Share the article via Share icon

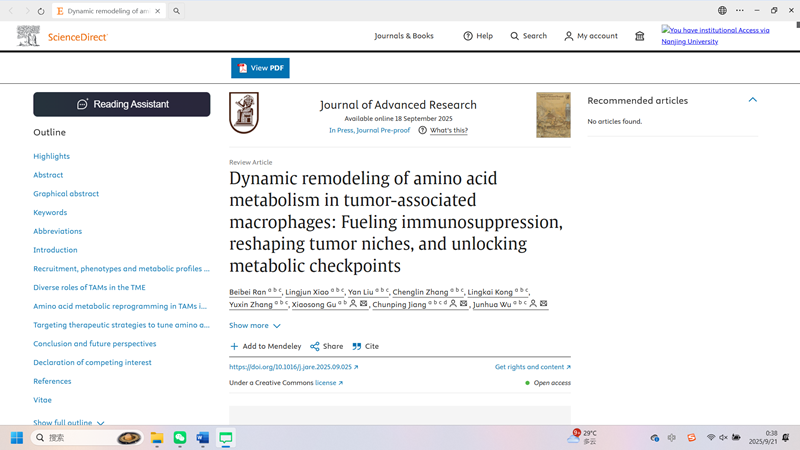tap(315, 346)
